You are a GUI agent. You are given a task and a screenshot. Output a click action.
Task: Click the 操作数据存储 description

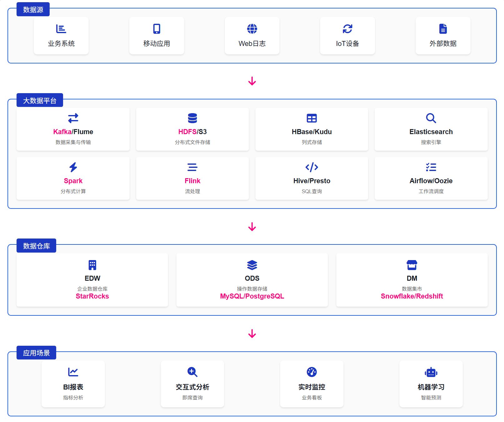[252, 289]
